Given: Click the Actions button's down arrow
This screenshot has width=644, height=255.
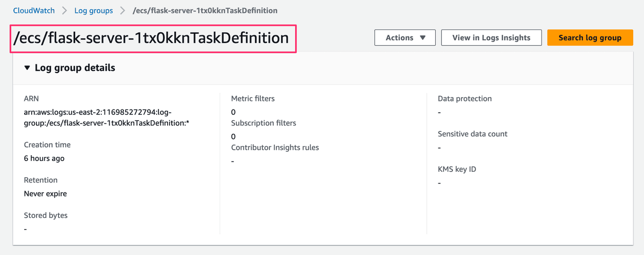Looking at the screenshot, I should tap(423, 38).
